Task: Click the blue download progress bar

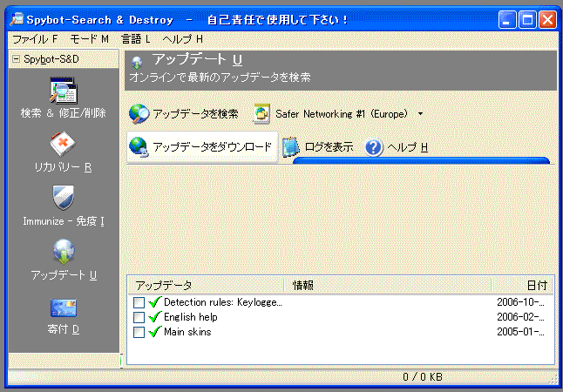Action: [x=421, y=160]
